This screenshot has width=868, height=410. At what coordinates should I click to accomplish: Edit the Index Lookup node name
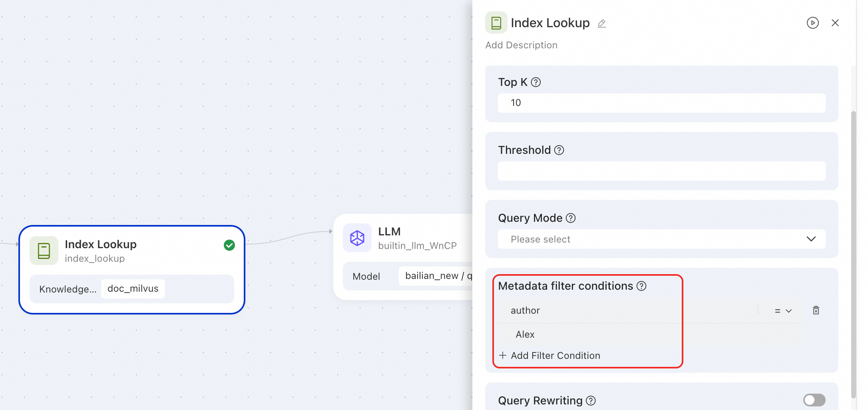pyautogui.click(x=602, y=24)
